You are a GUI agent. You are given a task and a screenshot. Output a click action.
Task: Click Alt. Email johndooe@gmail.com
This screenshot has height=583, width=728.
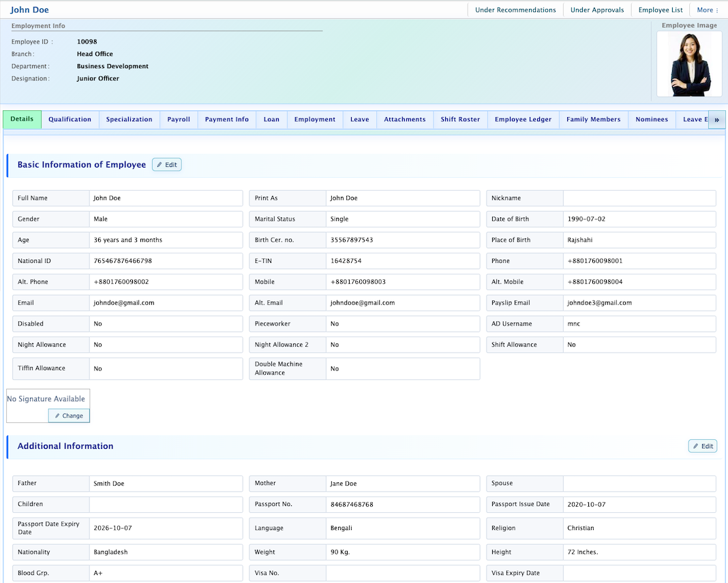tap(363, 303)
